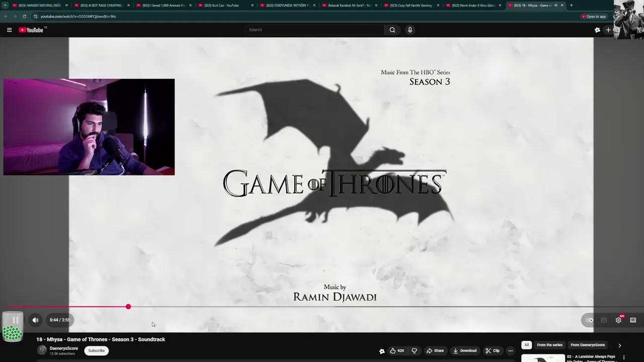Click in the YouTube search field
The image size is (644, 362).
click(314, 30)
